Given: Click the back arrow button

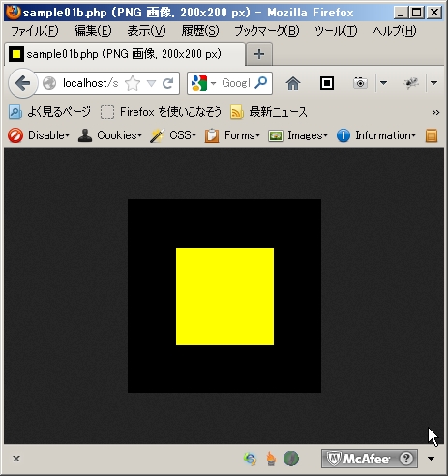Looking at the screenshot, I should pyautogui.click(x=22, y=83).
